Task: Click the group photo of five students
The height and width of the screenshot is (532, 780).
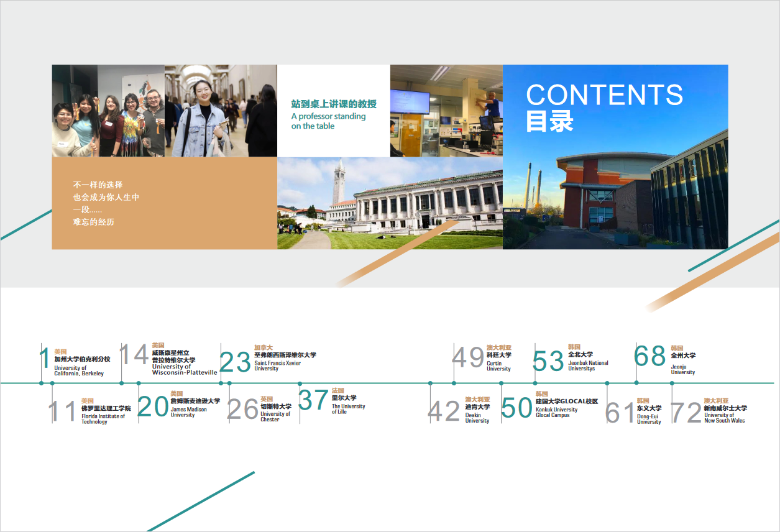Action: (x=108, y=111)
